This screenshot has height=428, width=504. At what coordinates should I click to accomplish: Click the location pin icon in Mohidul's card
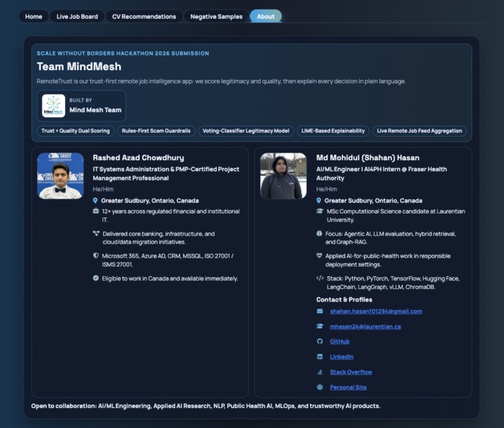pyautogui.click(x=319, y=201)
